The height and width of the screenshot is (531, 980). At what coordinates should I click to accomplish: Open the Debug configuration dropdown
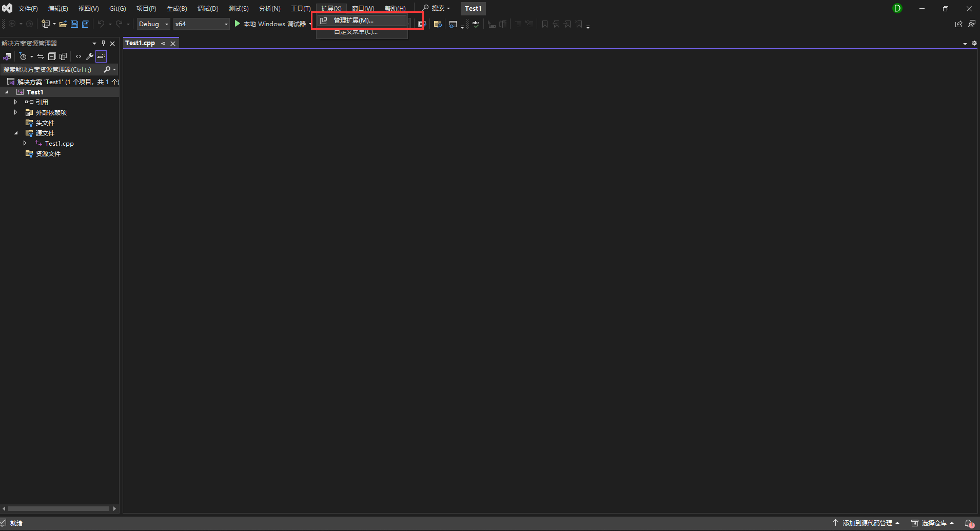point(153,24)
